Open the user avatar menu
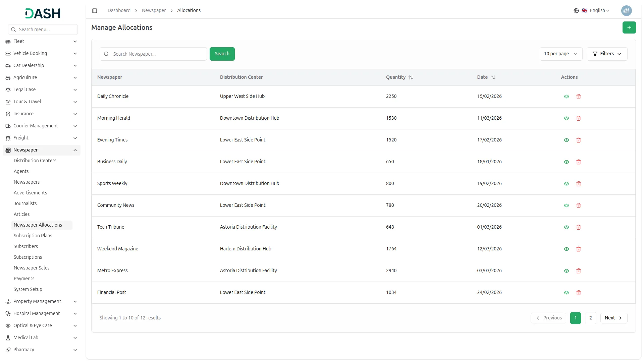 coord(626,11)
